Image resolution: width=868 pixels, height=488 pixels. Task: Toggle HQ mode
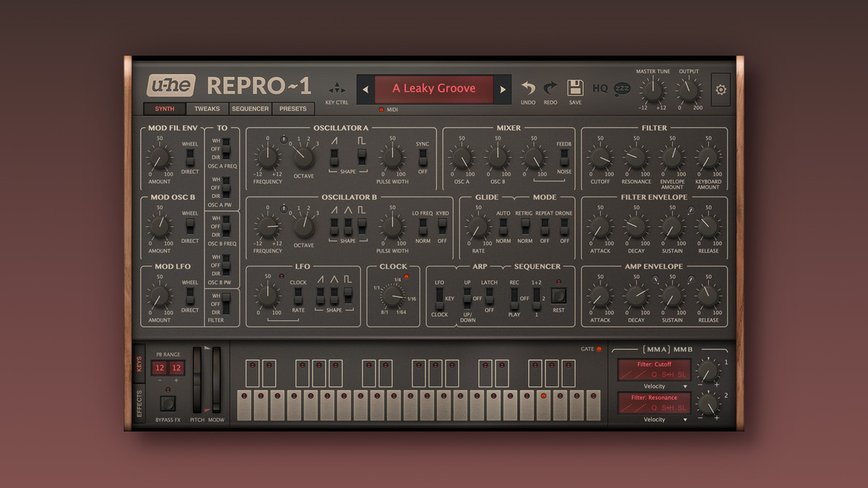pos(600,89)
